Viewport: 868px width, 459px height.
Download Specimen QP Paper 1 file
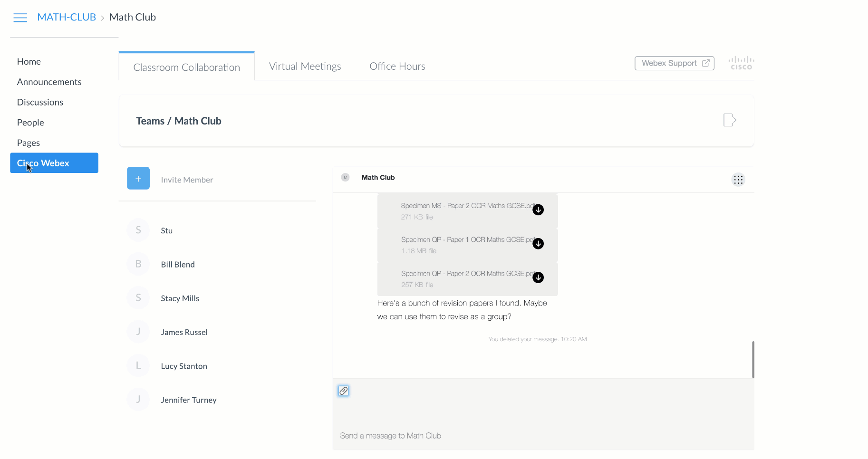[538, 243]
